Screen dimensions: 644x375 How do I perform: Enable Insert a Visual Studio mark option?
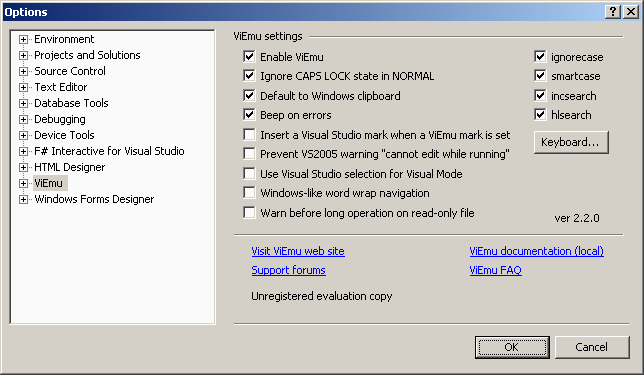tap(249, 134)
